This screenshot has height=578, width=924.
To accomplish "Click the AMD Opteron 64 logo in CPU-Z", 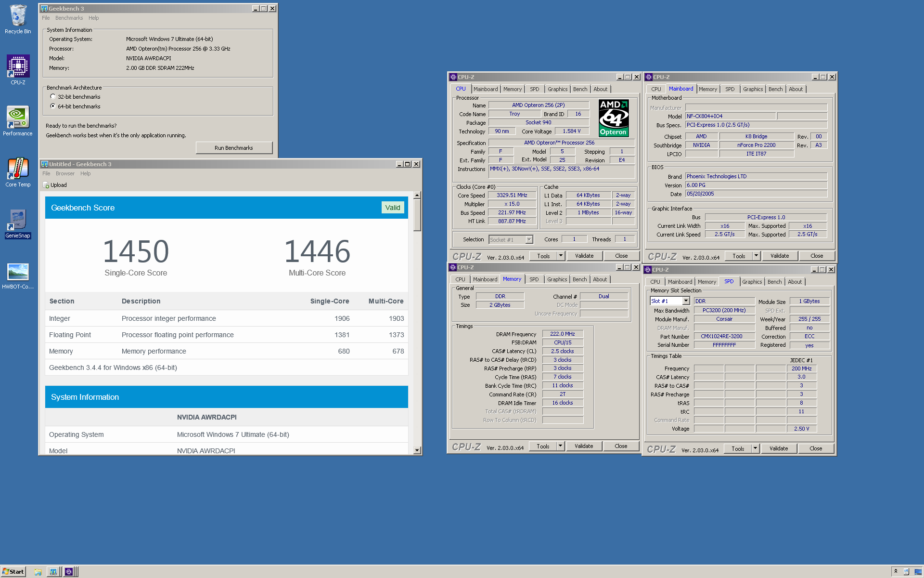I will point(614,118).
